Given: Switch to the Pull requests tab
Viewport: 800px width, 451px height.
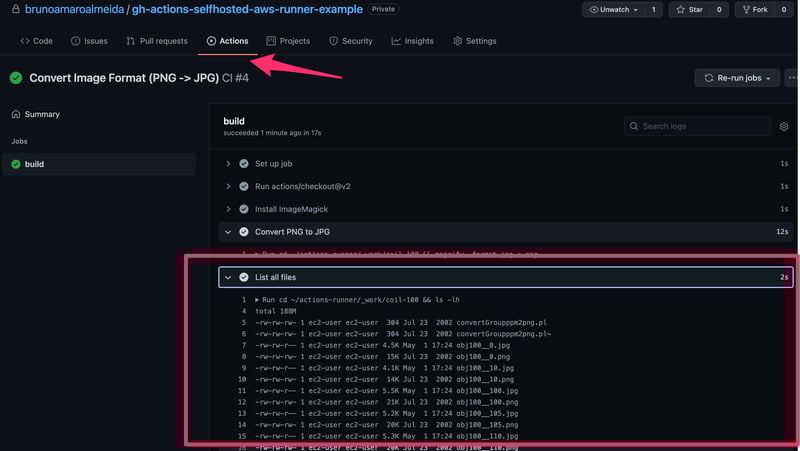Looking at the screenshot, I should pos(157,41).
